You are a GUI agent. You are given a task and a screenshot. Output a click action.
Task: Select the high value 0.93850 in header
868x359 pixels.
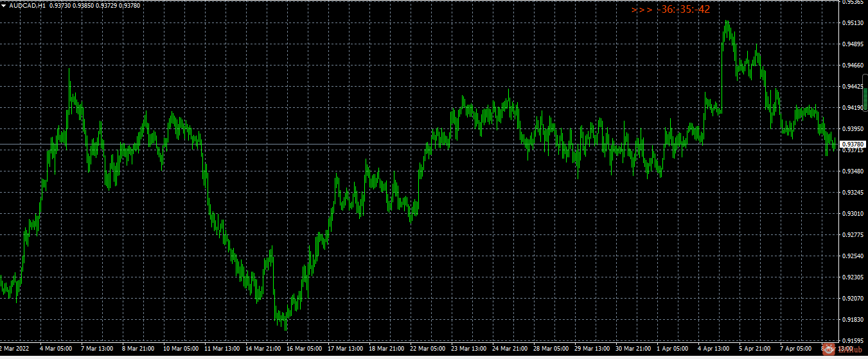84,5
